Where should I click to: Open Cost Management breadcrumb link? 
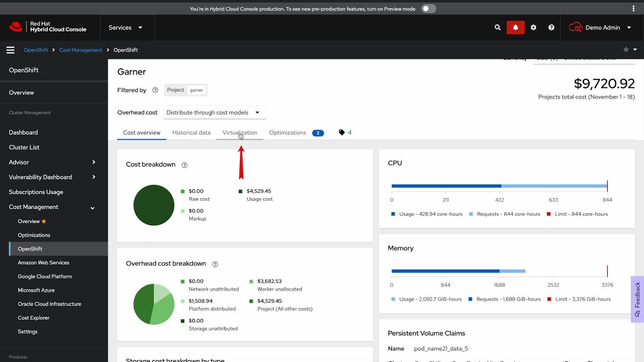[x=80, y=50]
